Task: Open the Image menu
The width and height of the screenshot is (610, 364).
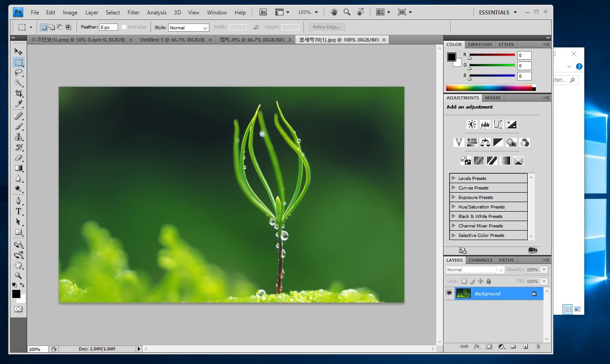Action: (x=70, y=13)
